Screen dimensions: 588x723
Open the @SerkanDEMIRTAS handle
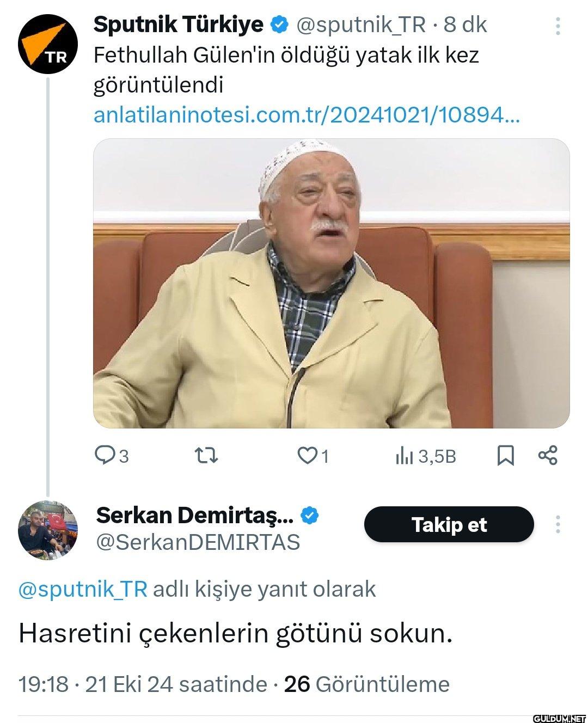(x=198, y=542)
